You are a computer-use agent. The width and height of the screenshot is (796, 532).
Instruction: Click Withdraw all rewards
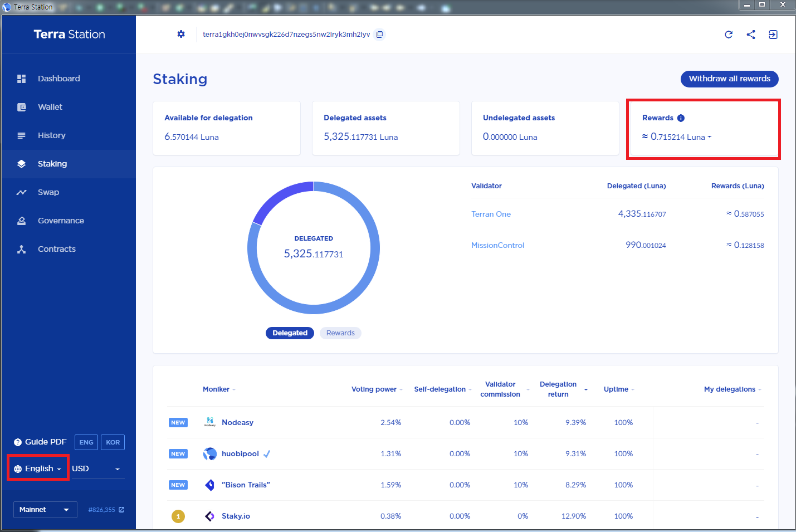(729, 79)
